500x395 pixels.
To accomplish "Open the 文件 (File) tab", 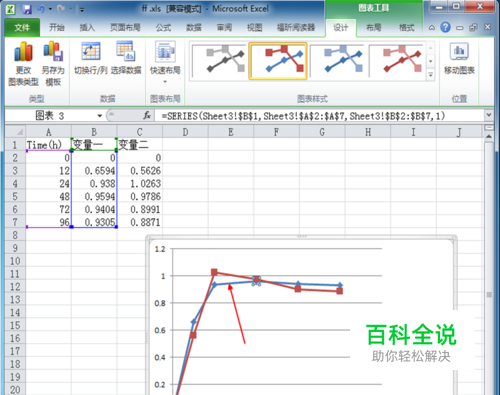I will click(22, 28).
